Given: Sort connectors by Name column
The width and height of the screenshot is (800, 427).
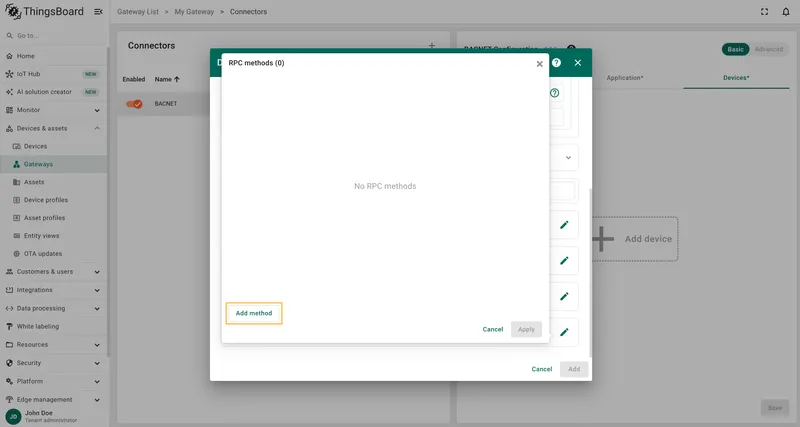Looking at the screenshot, I should pyautogui.click(x=167, y=79).
